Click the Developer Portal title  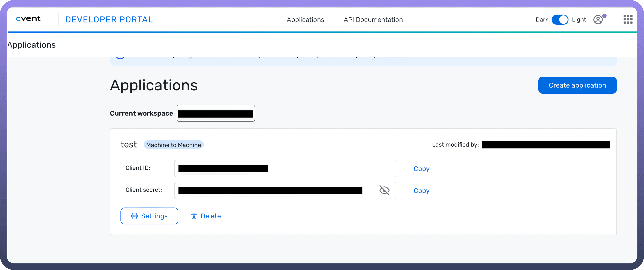tap(109, 20)
